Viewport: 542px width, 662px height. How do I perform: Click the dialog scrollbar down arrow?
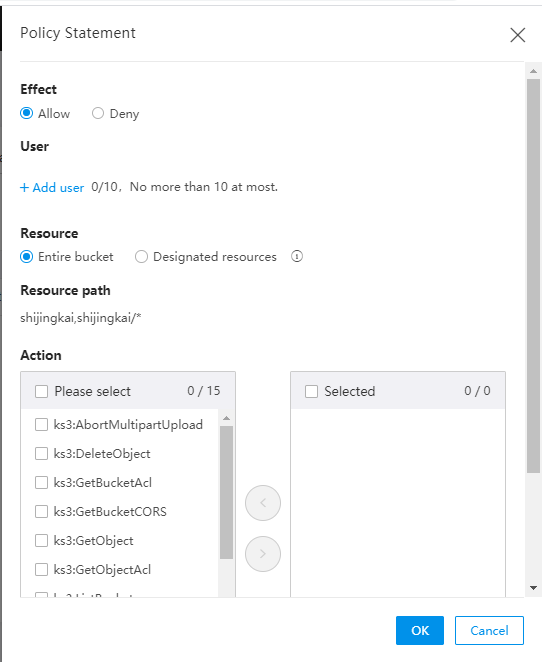(533, 588)
